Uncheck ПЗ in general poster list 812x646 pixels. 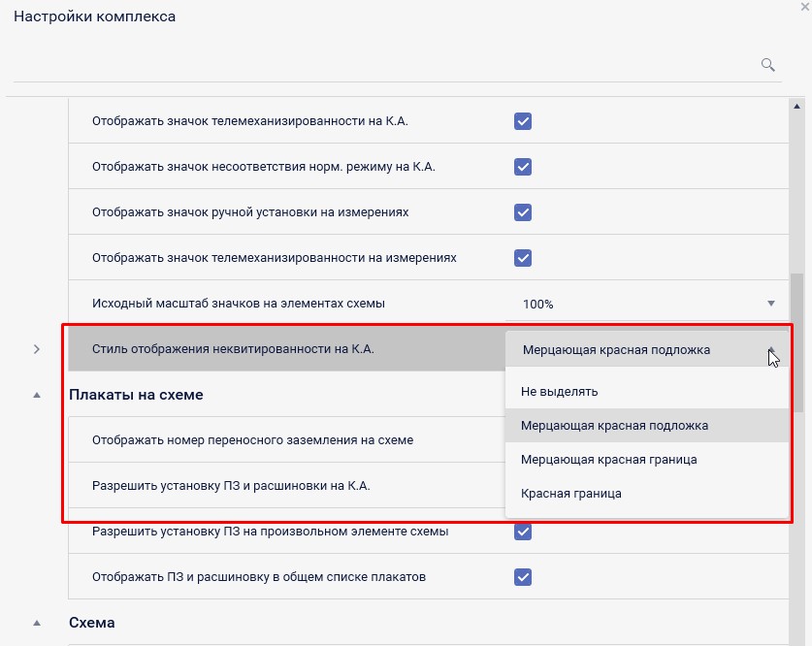pyautogui.click(x=523, y=577)
